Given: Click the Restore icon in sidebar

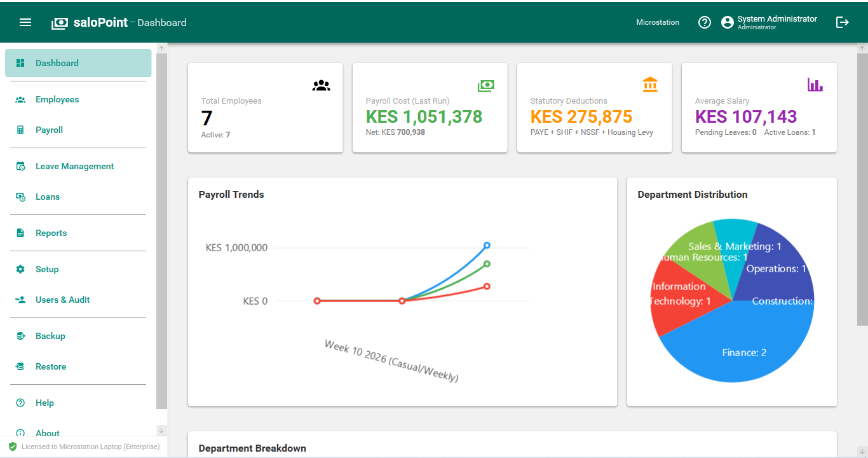Looking at the screenshot, I should click(21, 366).
